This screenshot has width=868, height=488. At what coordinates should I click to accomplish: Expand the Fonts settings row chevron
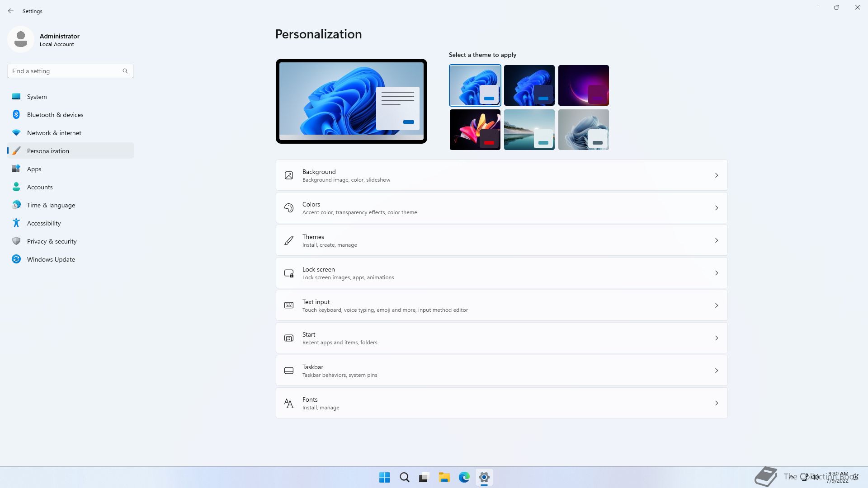pos(717,403)
